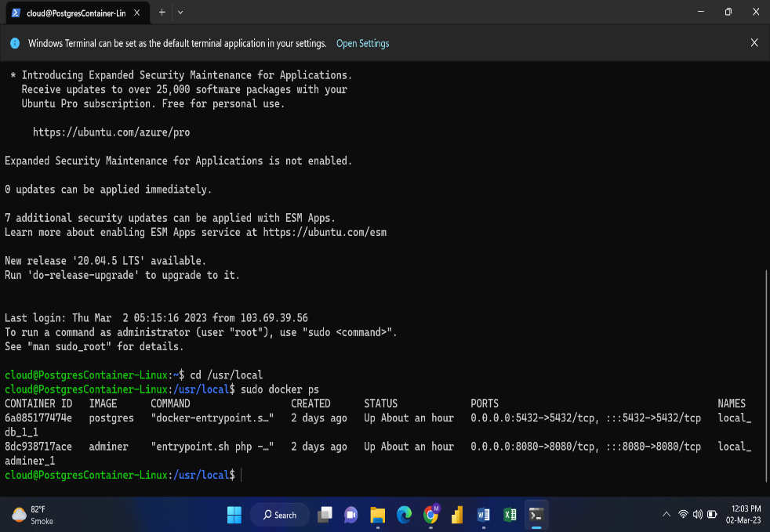Click the blue info icon in the banner
Viewport: 770px width, 532px height.
15,43
